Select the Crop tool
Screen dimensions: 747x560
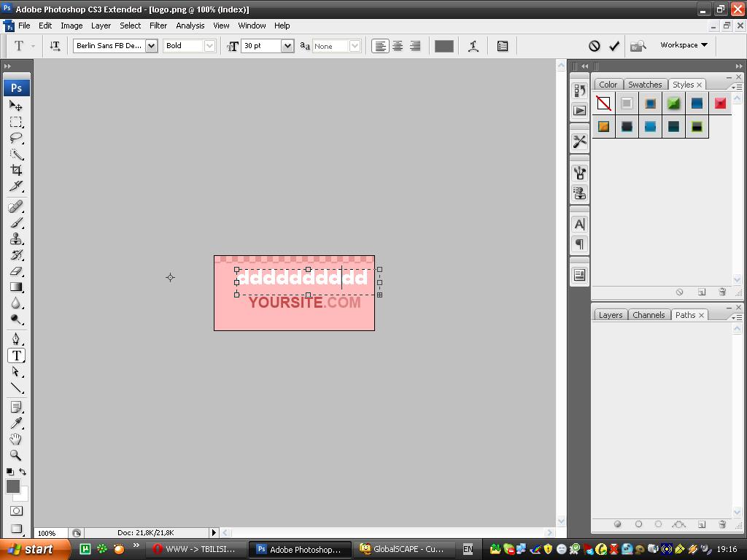click(16, 170)
